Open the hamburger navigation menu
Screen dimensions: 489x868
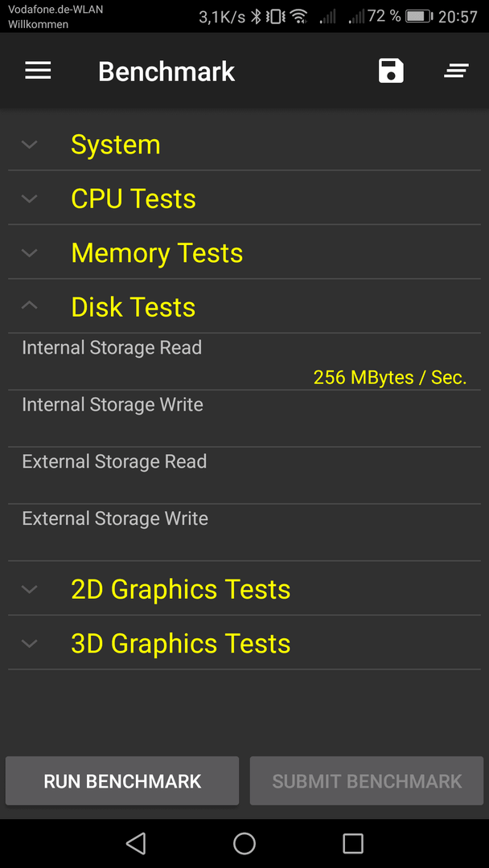39,71
